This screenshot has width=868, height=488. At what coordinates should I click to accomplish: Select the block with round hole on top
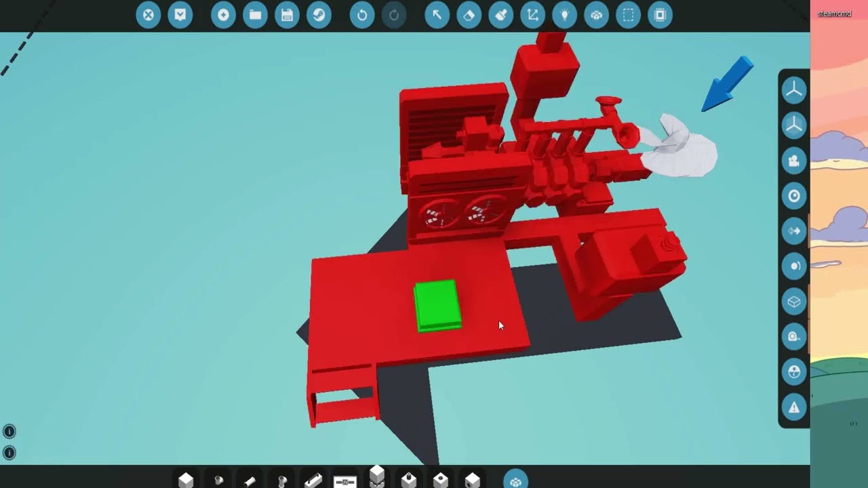(x=441, y=481)
